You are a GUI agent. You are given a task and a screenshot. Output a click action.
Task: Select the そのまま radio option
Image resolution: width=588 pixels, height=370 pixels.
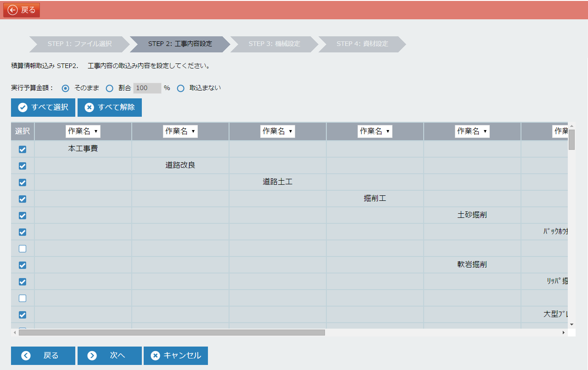coord(65,88)
